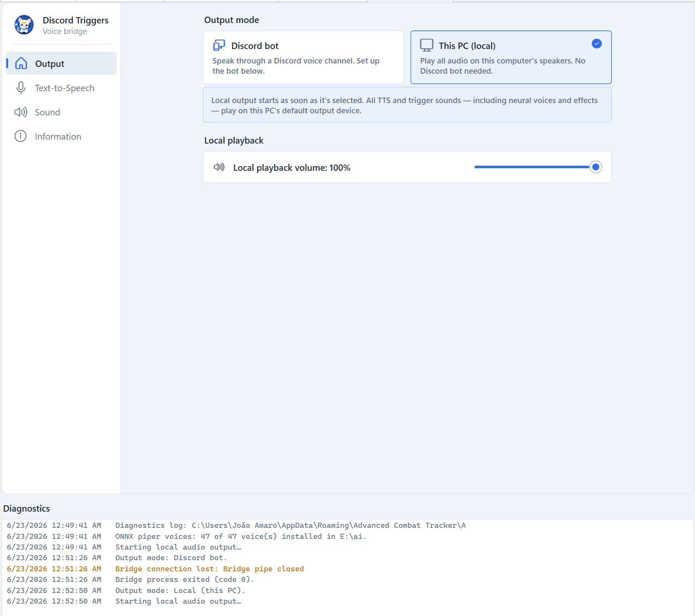Click the 12:49:41 Starting local audio output line
The image size is (695, 616).
click(124, 547)
